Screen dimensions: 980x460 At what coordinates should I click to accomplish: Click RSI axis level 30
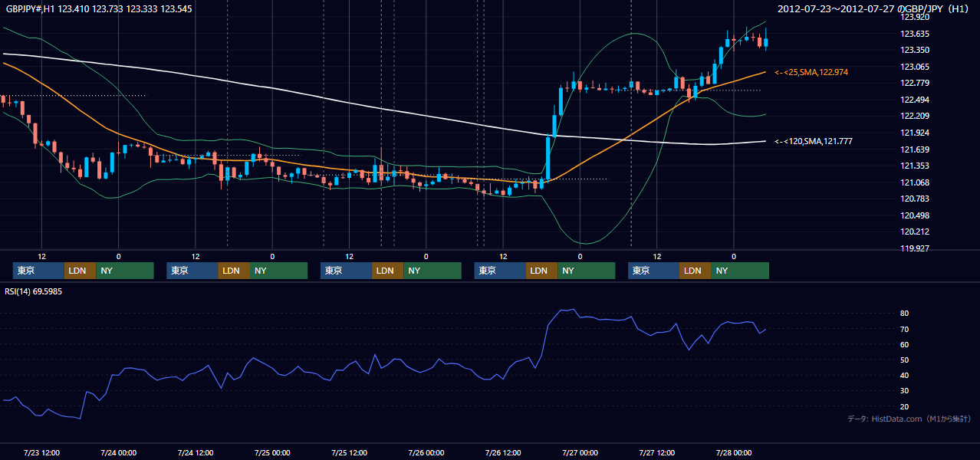905,391
